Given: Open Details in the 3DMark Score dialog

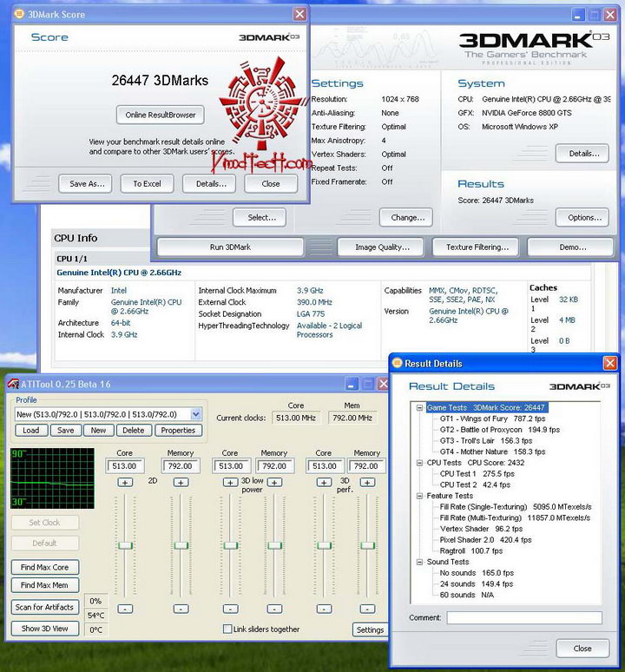Looking at the screenshot, I should click(x=209, y=183).
